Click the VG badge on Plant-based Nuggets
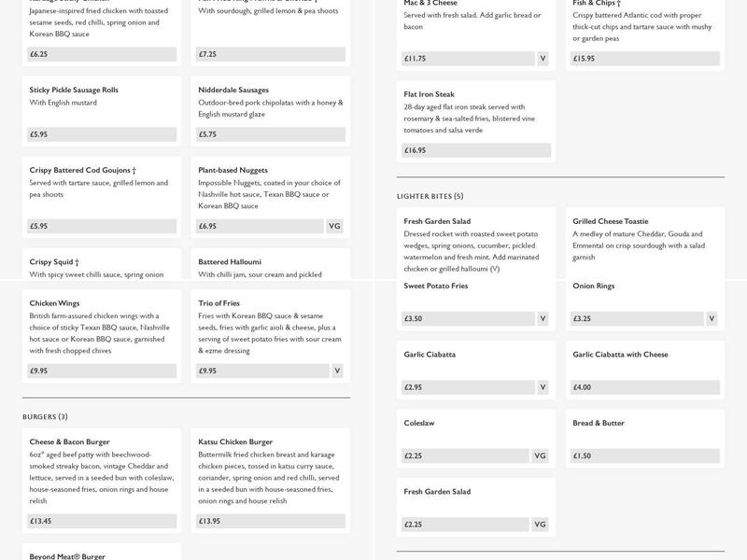The width and height of the screenshot is (747, 560). 336,226
